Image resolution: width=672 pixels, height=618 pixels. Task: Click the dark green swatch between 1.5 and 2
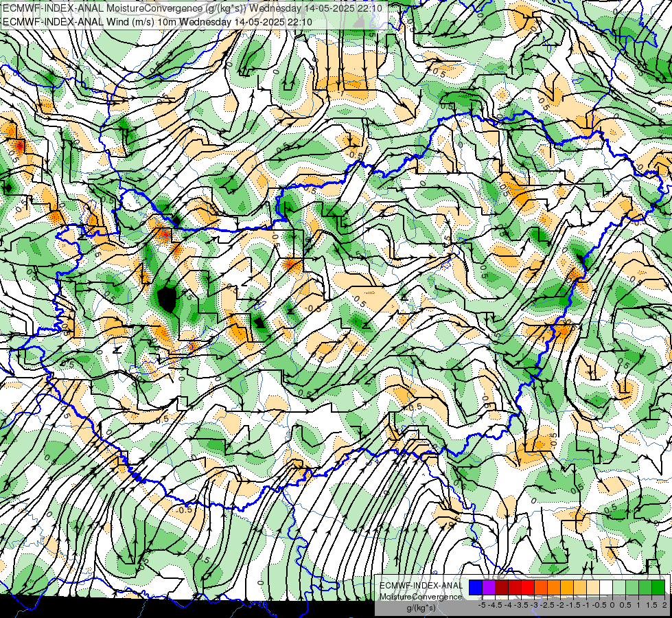click(x=658, y=588)
